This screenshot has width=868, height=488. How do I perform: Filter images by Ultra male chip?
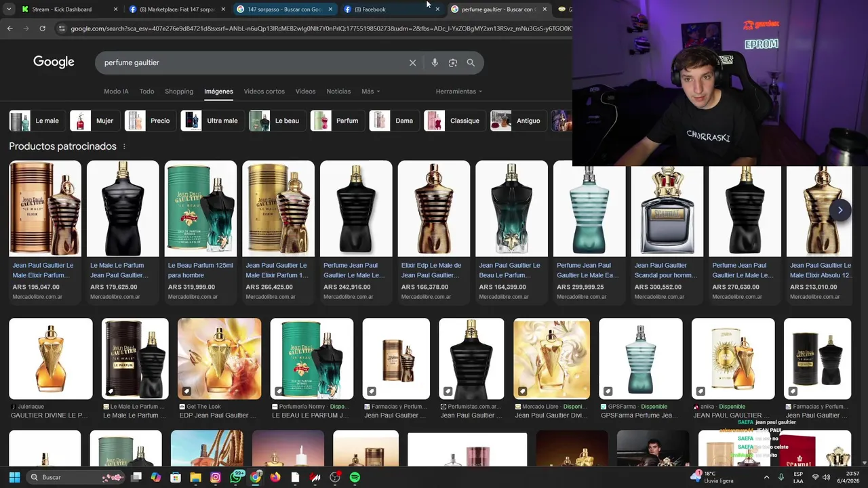tap(212, 121)
